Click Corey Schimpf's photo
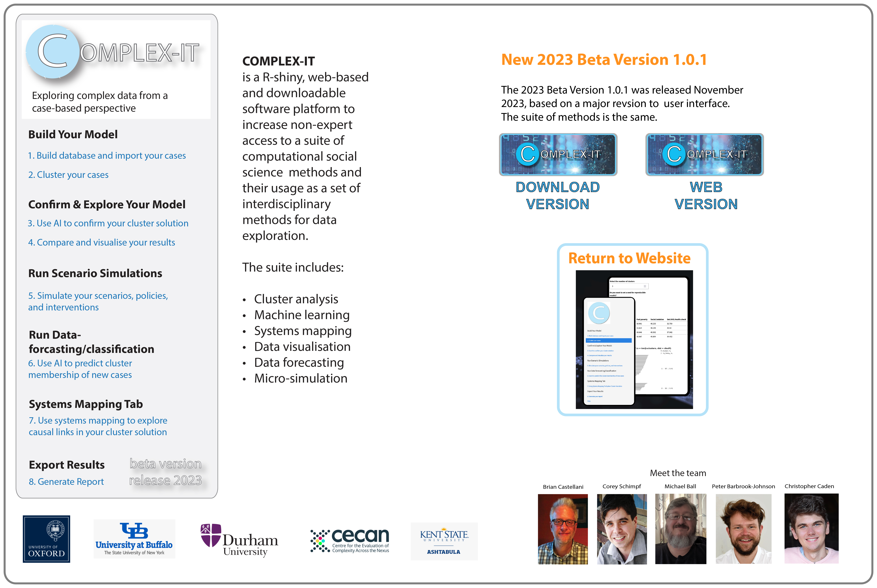877x588 pixels. pyautogui.click(x=622, y=529)
